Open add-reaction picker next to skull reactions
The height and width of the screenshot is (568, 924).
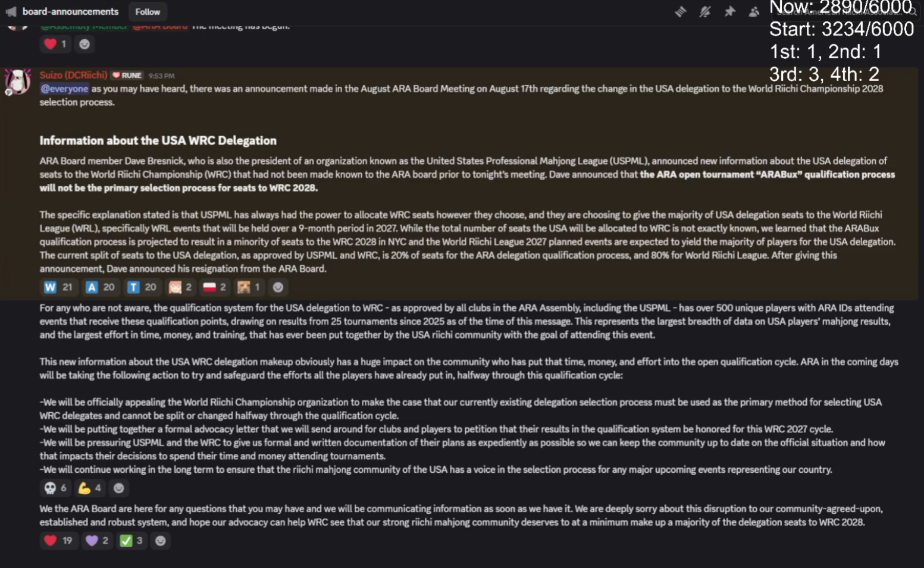(x=118, y=488)
